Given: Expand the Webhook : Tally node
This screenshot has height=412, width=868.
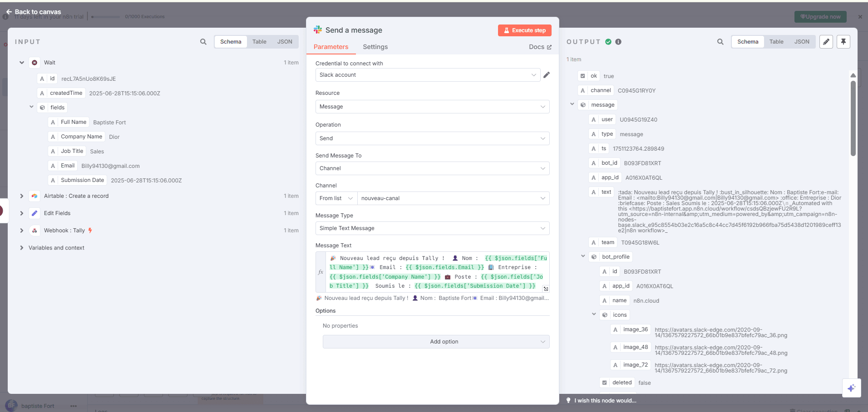Looking at the screenshot, I should tap(21, 231).
